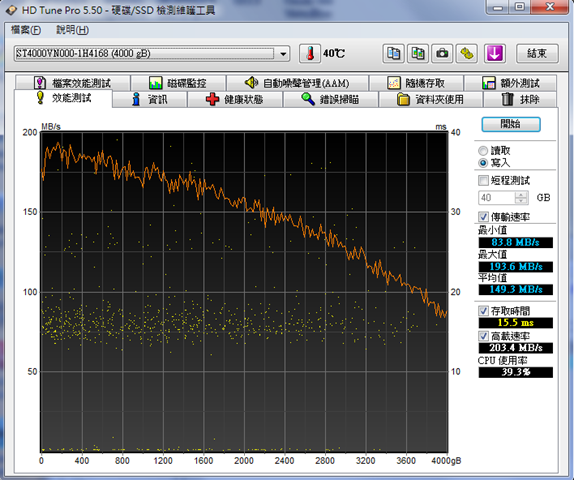Open the 說明(H) help menu
This screenshot has width=574, height=480.
coord(72,30)
